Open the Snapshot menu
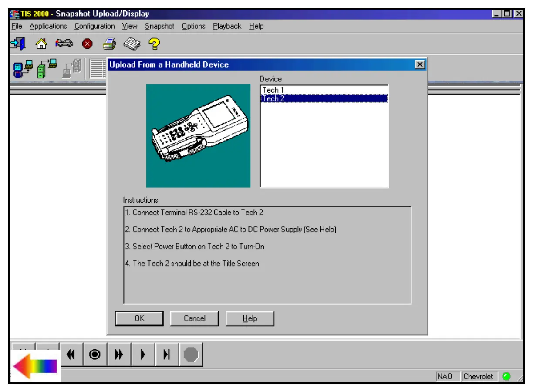This screenshot has height=392, width=533. 159,26
